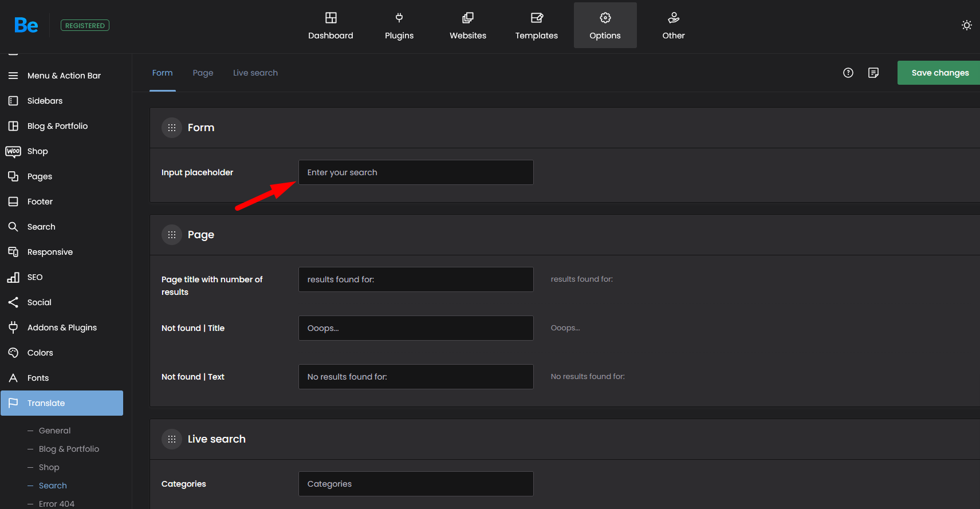The width and height of the screenshot is (980, 509).
Task: Click the Search magnifier icon
Action: tap(13, 227)
